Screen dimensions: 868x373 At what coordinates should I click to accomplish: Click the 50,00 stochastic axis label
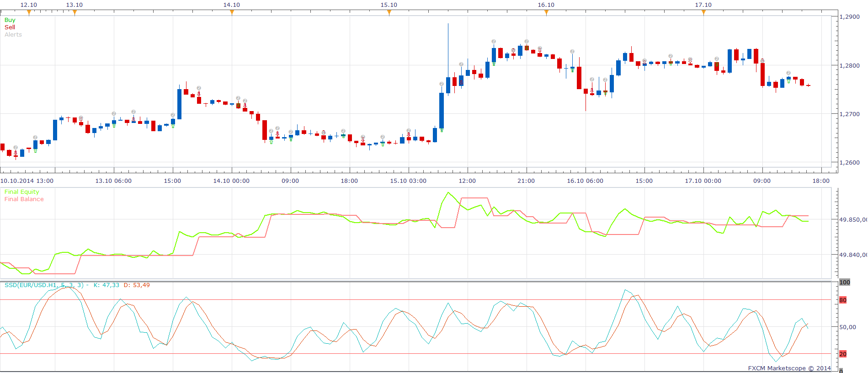(x=848, y=327)
